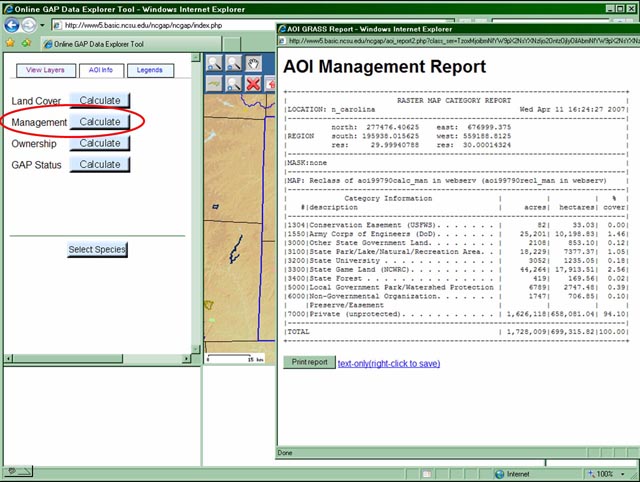Click the page icon in main address bar

pyautogui.click(x=58, y=25)
